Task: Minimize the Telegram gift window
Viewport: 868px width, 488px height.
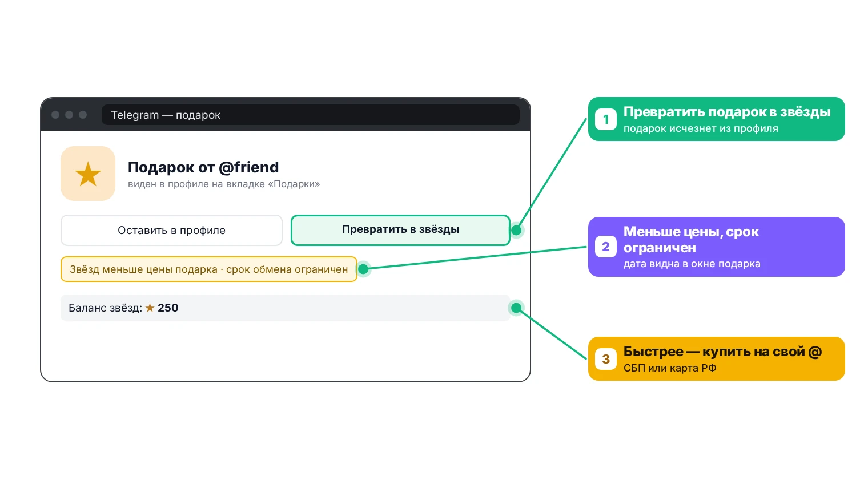Action: click(69, 115)
